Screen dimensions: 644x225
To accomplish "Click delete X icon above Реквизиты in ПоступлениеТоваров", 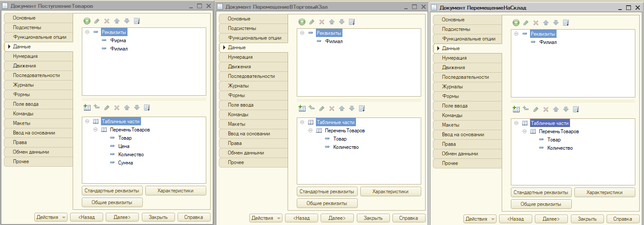I will (x=107, y=21).
